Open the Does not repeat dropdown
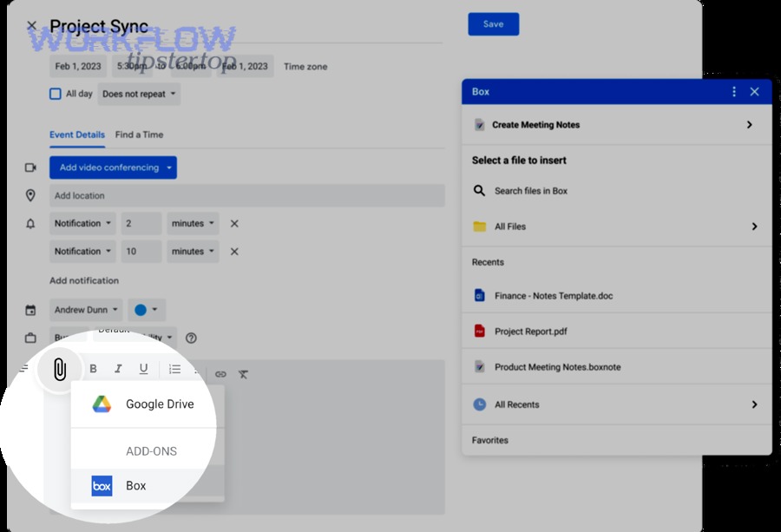The image size is (781, 532). 139,94
